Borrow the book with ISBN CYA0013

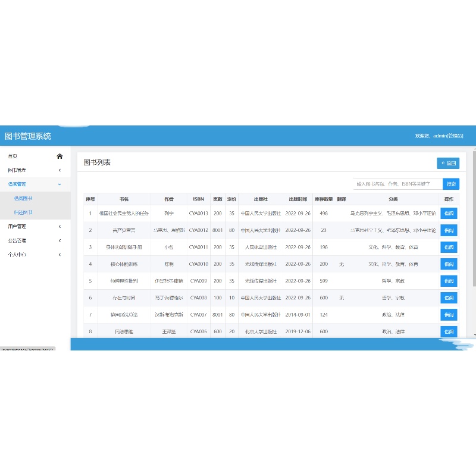point(449,213)
